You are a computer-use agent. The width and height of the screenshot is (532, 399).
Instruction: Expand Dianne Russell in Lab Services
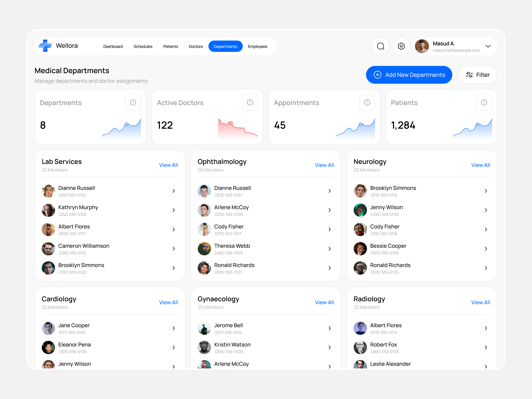174,191
